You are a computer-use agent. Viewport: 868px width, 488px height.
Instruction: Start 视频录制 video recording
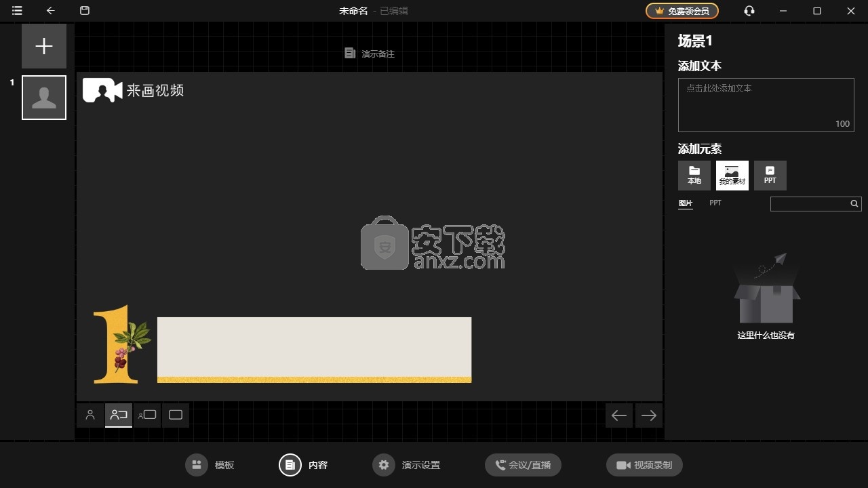point(644,465)
